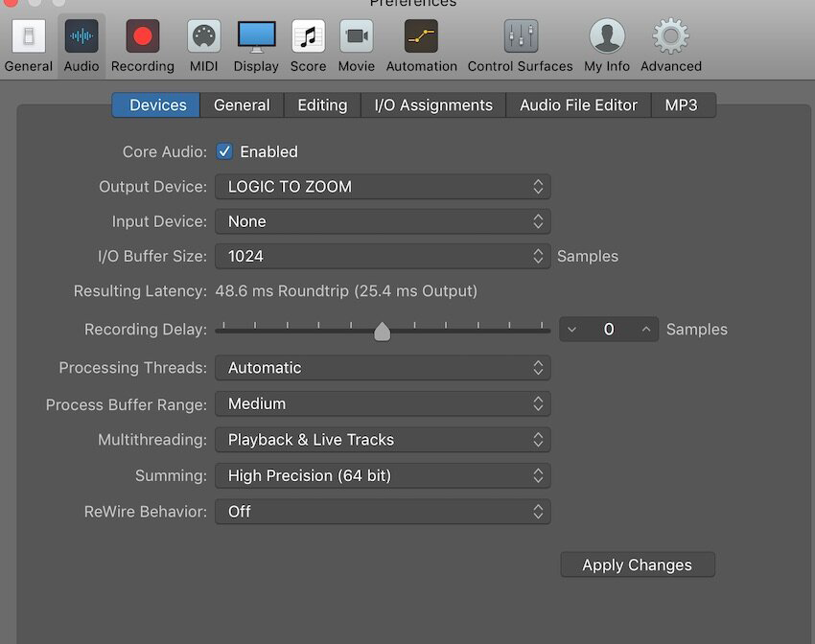Image resolution: width=815 pixels, height=644 pixels.
Task: Open Display preferences monitor icon
Action: coord(256,36)
